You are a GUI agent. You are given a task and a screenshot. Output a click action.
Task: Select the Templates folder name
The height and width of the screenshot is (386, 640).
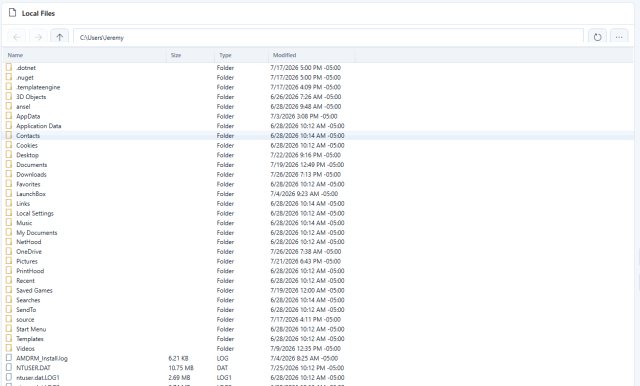click(30, 339)
